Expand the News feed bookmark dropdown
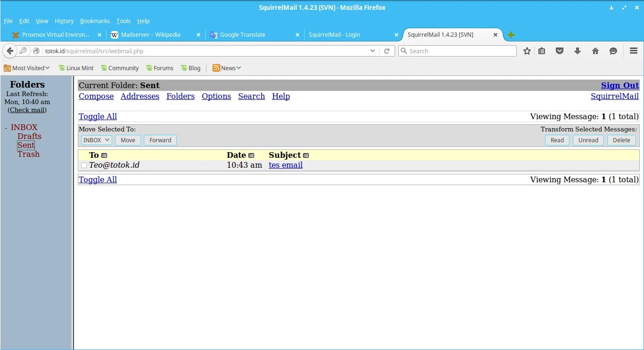 pyautogui.click(x=227, y=68)
